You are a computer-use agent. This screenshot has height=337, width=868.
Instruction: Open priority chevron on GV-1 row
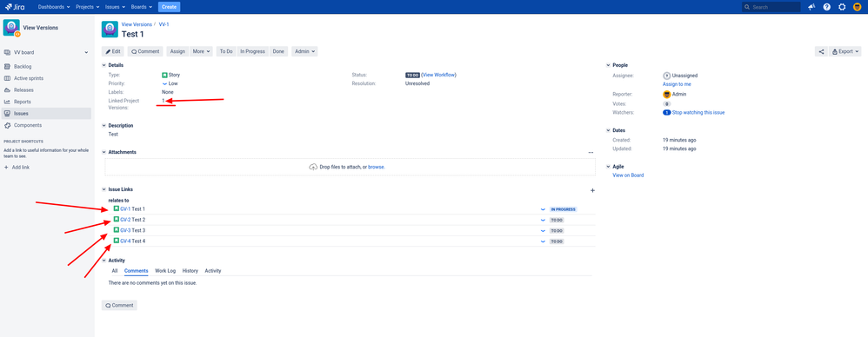(x=543, y=209)
